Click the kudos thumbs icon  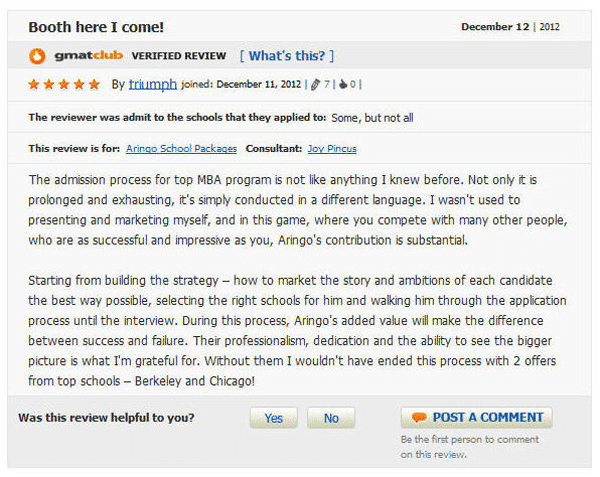point(343,84)
